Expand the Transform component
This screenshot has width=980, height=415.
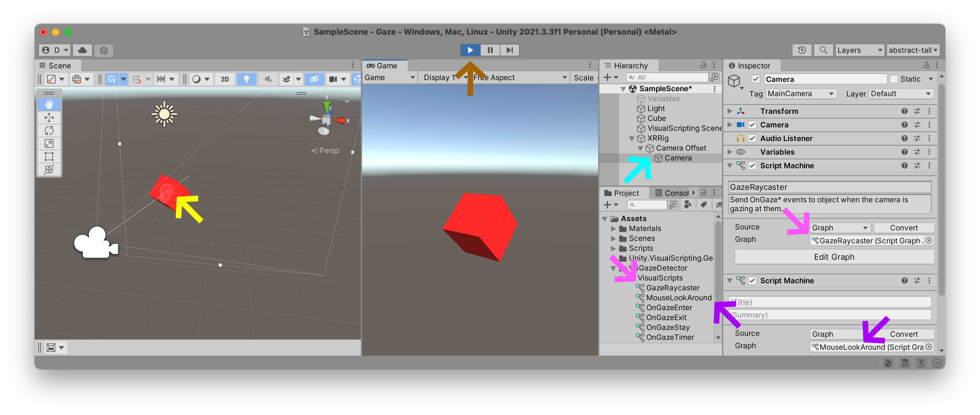[729, 111]
